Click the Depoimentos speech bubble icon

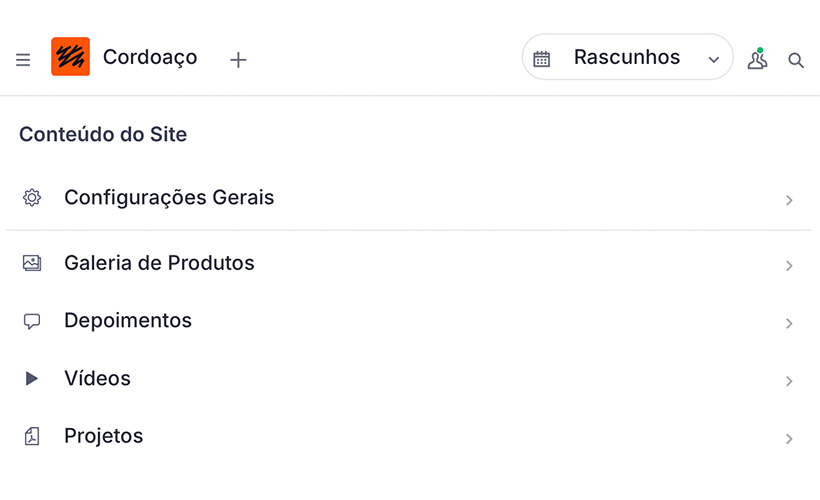32,321
